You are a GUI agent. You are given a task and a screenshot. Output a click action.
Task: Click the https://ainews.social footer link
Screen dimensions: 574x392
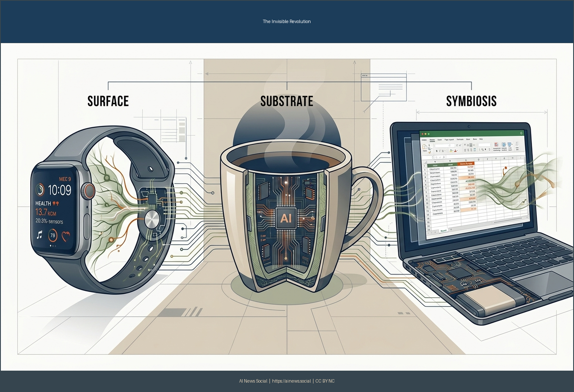pyautogui.click(x=291, y=381)
